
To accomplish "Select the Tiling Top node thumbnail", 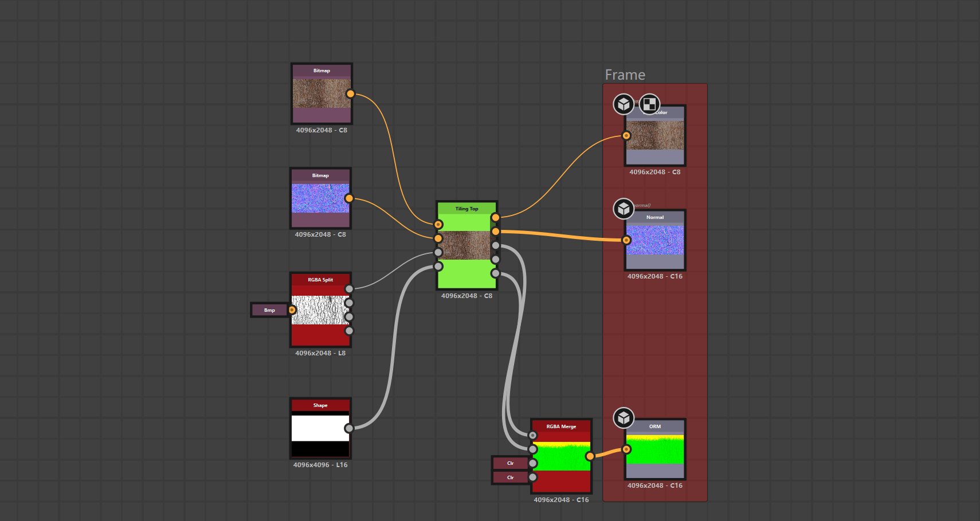I will 467,245.
